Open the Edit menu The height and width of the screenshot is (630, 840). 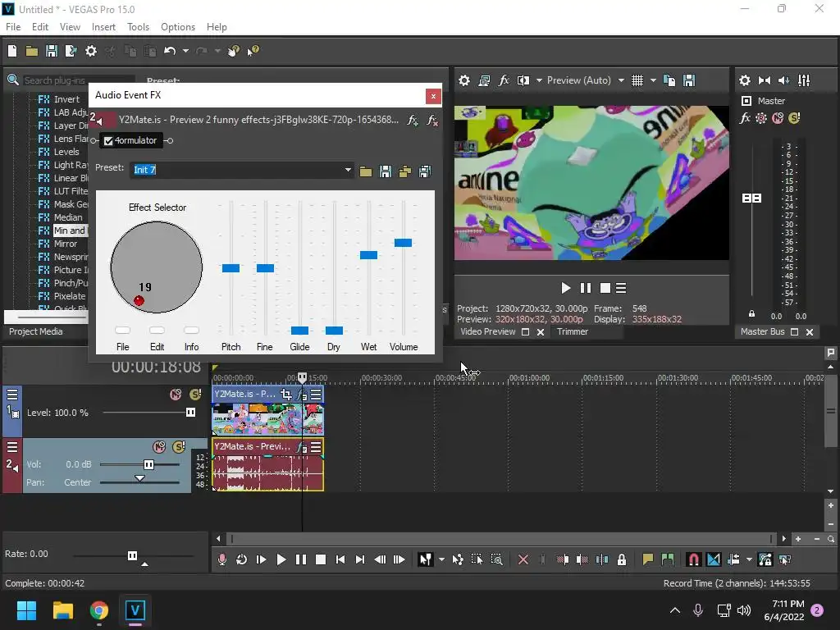coord(40,27)
